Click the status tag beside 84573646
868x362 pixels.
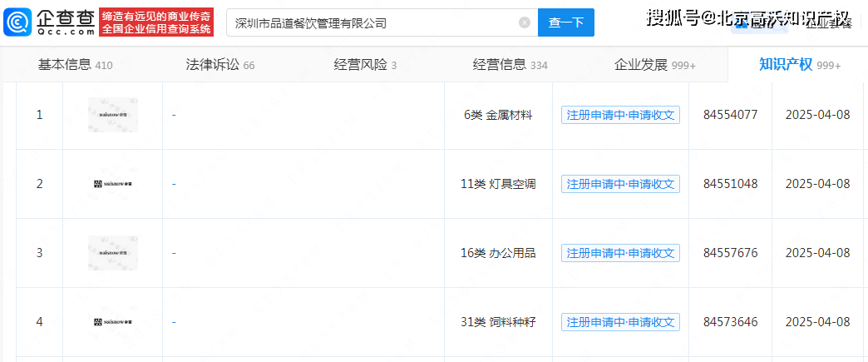click(x=620, y=322)
